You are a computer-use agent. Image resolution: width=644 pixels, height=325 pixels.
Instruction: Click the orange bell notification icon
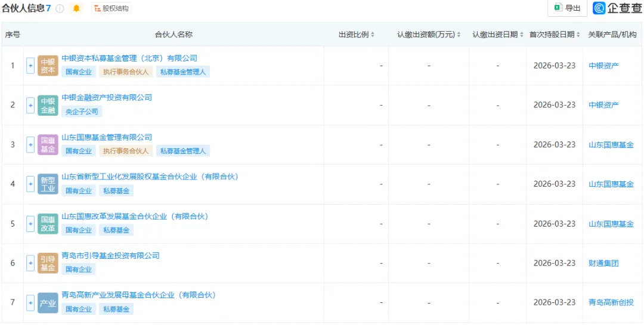pos(76,8)
